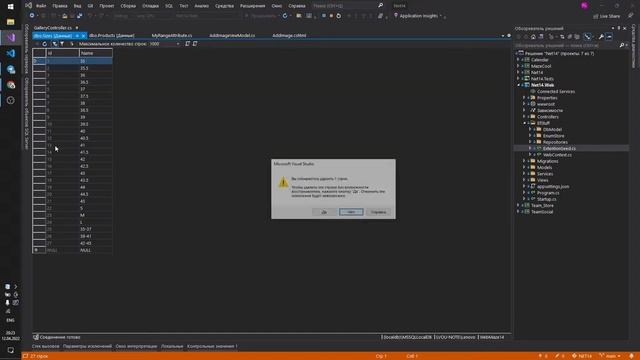Click the Windows Start button

point(11,6)
